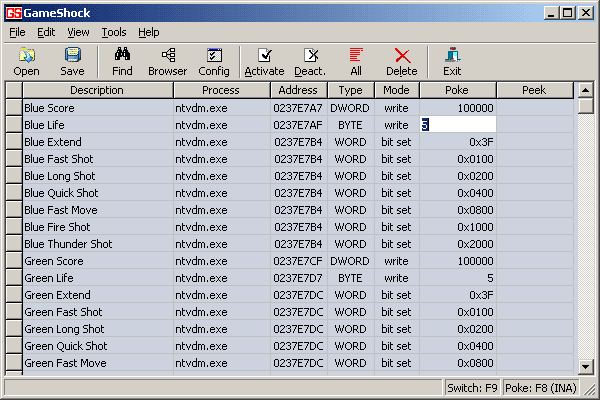Toggle row selector for Blue Life
This screenshot has width=600, height=400.
pos(14,124)
